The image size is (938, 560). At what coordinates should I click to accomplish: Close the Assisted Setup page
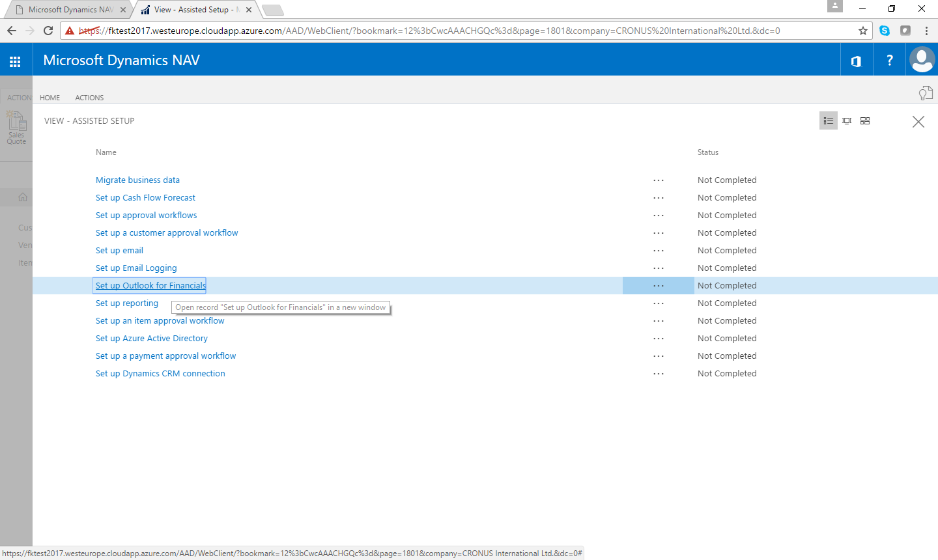[x=918, y=122]
